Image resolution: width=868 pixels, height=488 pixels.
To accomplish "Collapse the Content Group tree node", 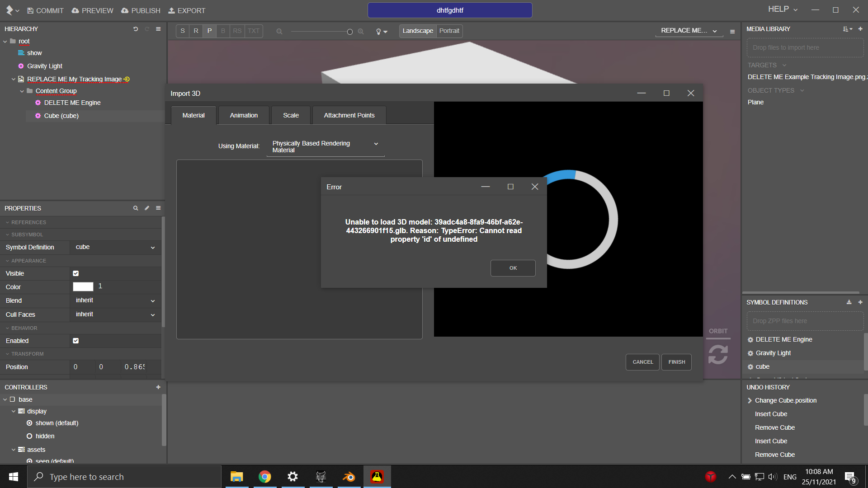I will pos(22,91).
